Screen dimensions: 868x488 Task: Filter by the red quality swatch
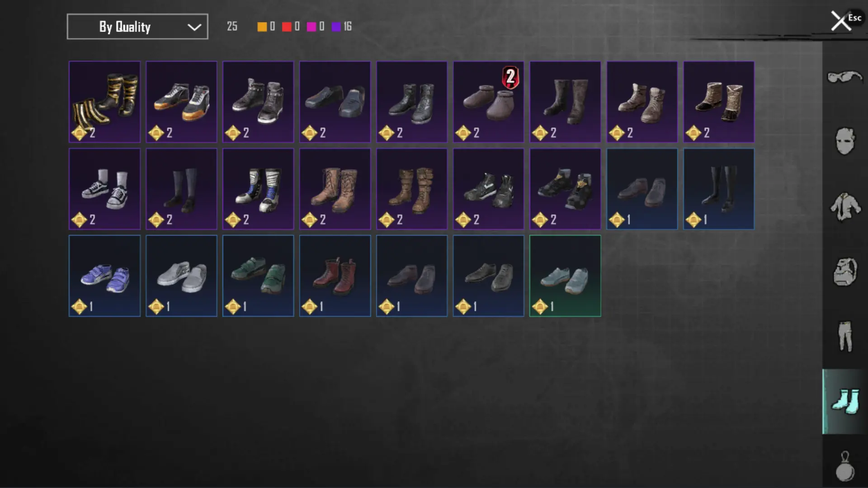(x=287, y=27)
